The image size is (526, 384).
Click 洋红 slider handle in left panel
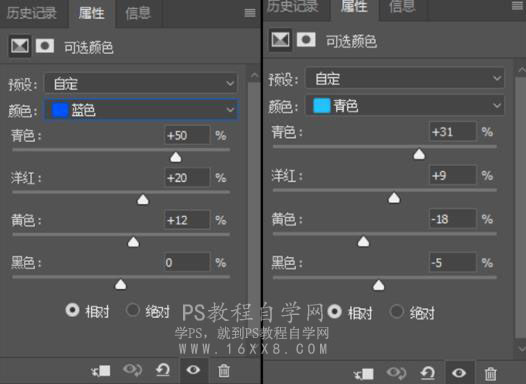pos(143,200)
